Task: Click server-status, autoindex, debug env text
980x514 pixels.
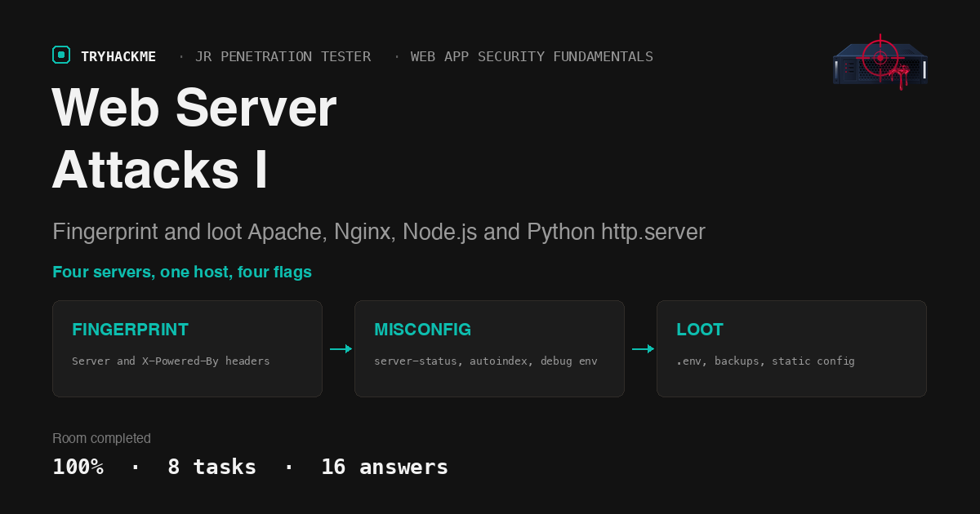Action: coord(486,361)
